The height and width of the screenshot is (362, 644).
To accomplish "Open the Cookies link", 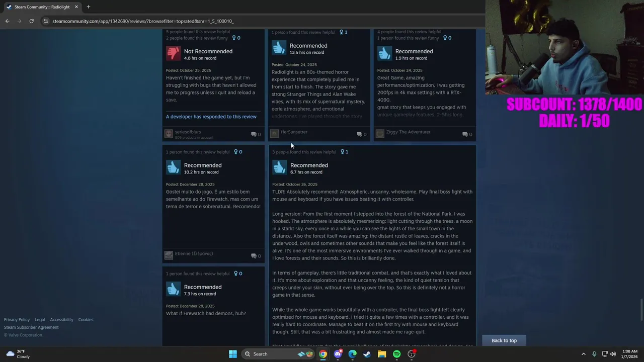I will click(86, 320).
